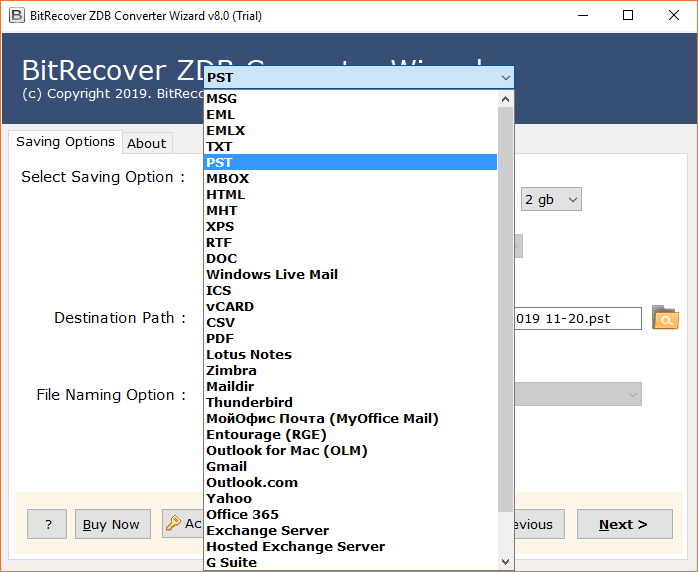698x572 pixels.
Task: Click the format list scrollbar thumb
Action: point(505,309)
